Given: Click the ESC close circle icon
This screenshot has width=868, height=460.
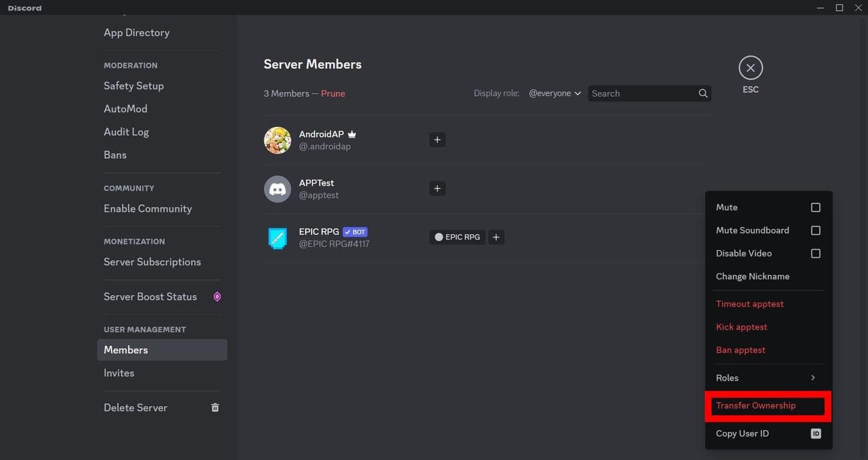Looking at the screenshot, I should pos(750,68).
